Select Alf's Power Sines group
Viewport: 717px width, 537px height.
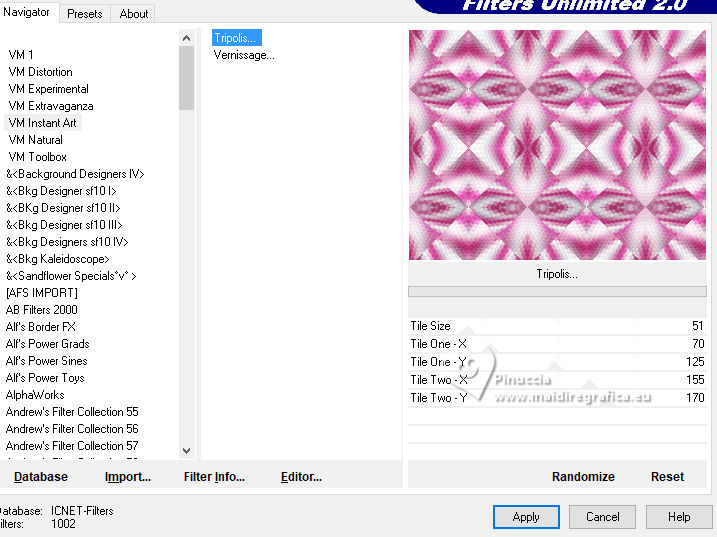46,361
